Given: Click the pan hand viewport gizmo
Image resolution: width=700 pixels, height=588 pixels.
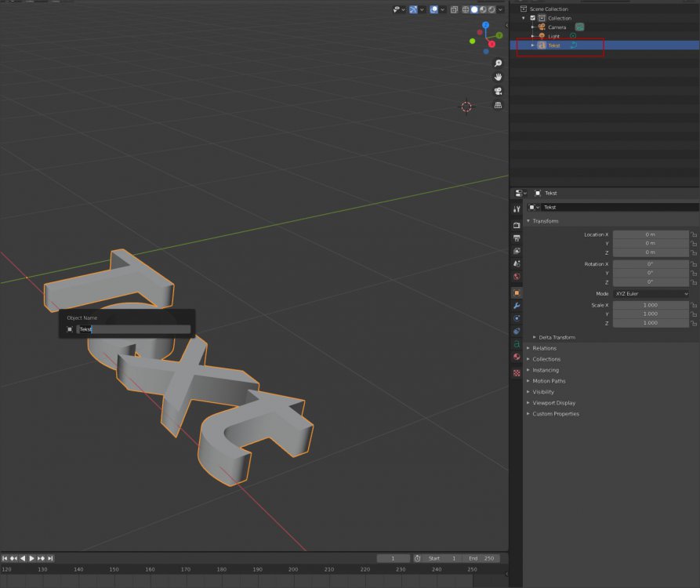Looking at the screenshot, I should [498, 78].
